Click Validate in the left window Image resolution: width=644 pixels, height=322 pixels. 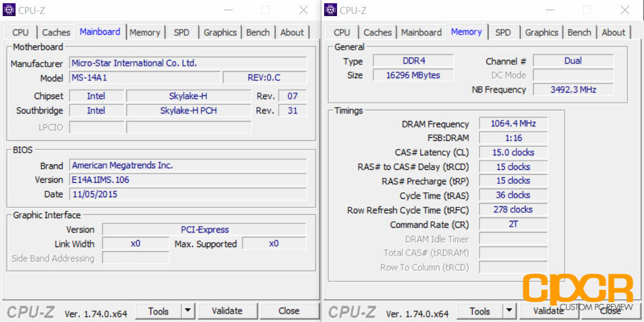227,311
